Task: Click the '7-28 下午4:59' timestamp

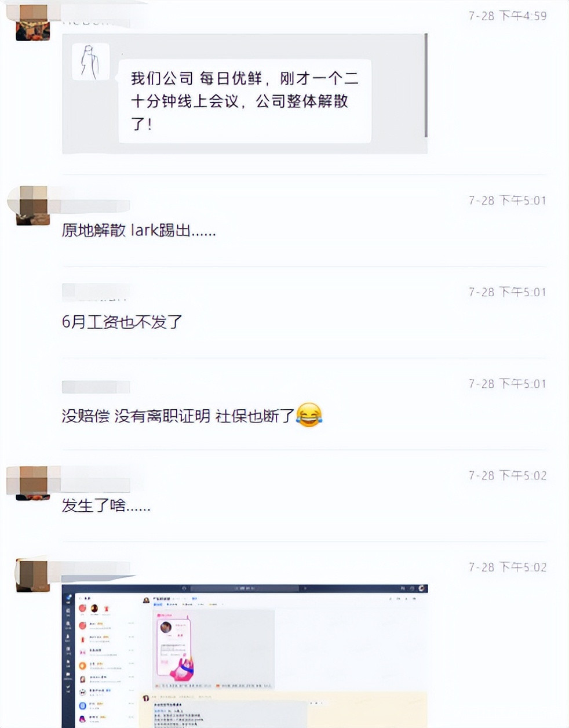Action: tap(508, 16)
